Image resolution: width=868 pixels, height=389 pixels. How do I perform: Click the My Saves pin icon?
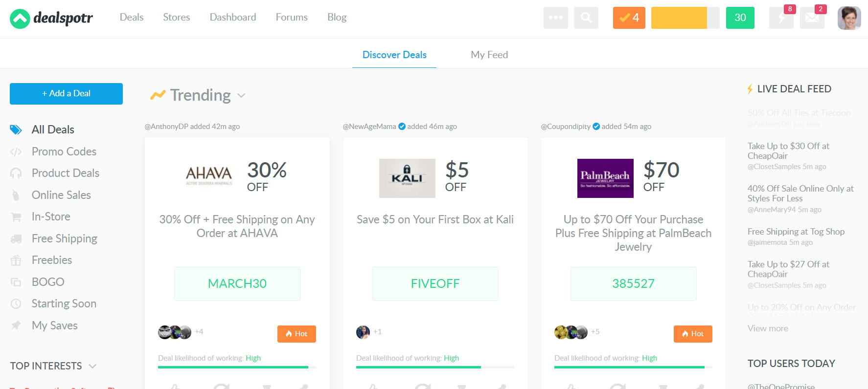pyautogui.click(x=16, y=325)
